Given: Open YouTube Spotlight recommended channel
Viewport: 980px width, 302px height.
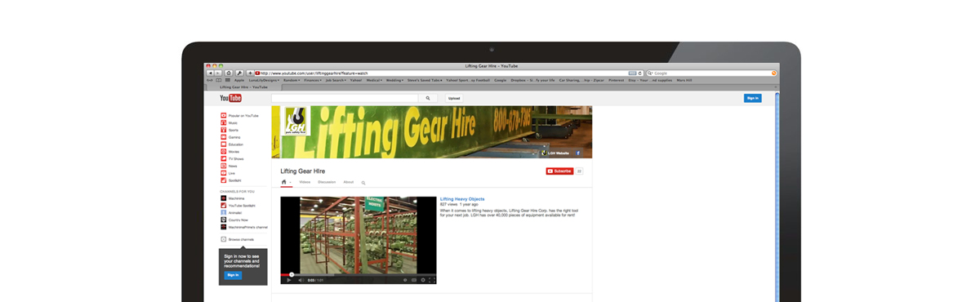Looking at the screenshot, I should [238, 206].
